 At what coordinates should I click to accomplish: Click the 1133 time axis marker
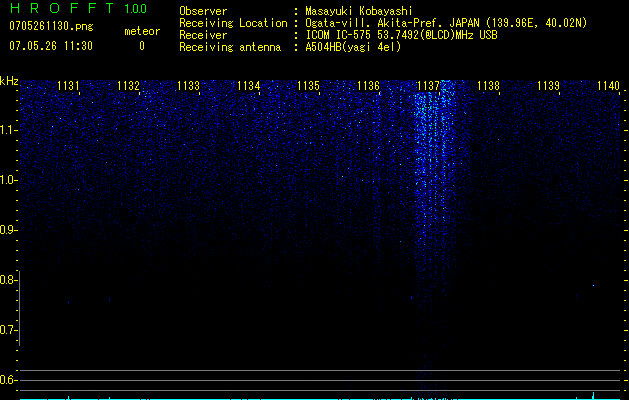point(189,86)
